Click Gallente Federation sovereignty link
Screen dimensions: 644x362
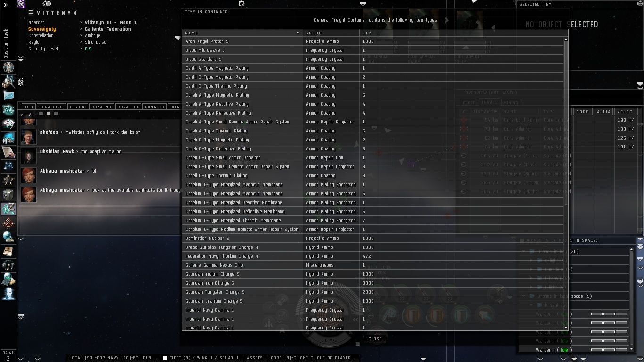108,29
